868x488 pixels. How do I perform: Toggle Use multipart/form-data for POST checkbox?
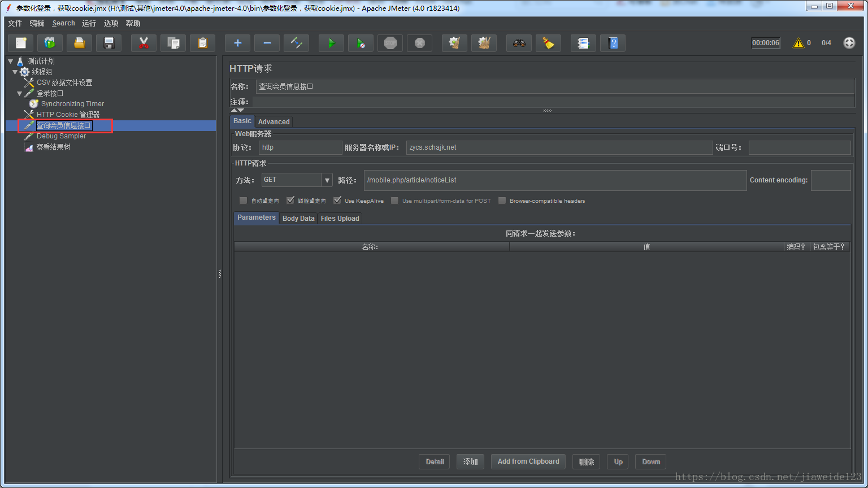pyautogui.click(x=394, y=201)
